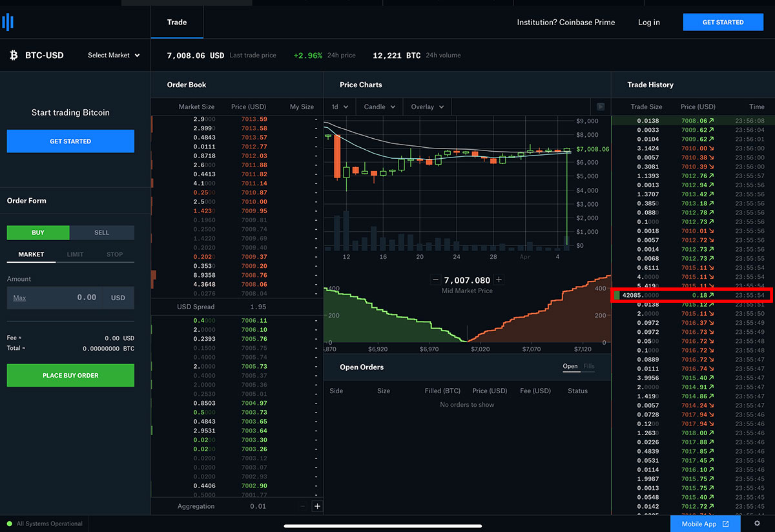Click the 7,007.080 mid market price

point(467,280)
